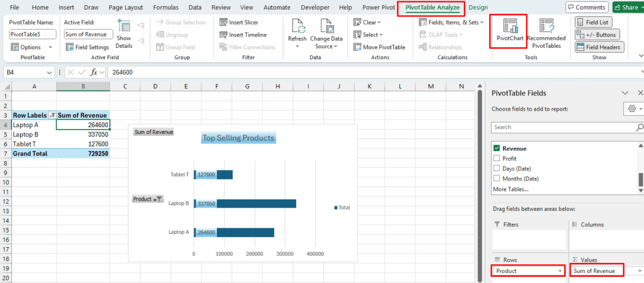644x283 pixels.
Task: Click the Laptop B bar in chart
Action: click(245, 203)
